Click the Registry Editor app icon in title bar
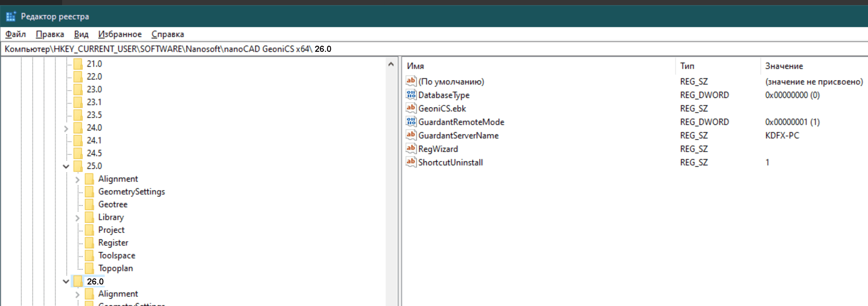Viewport: 868px width, 306px height. pyautogui.click(x=11, y=16)
